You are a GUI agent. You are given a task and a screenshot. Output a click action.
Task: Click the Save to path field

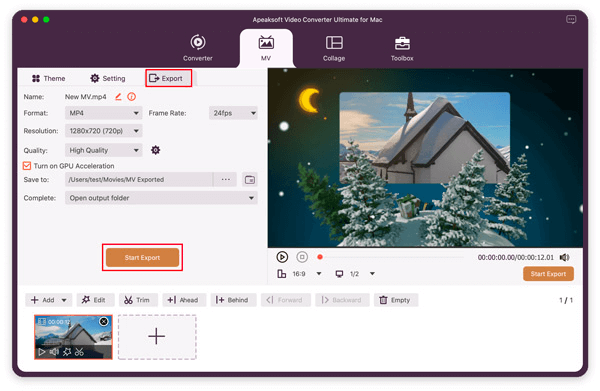pos(139,179)
